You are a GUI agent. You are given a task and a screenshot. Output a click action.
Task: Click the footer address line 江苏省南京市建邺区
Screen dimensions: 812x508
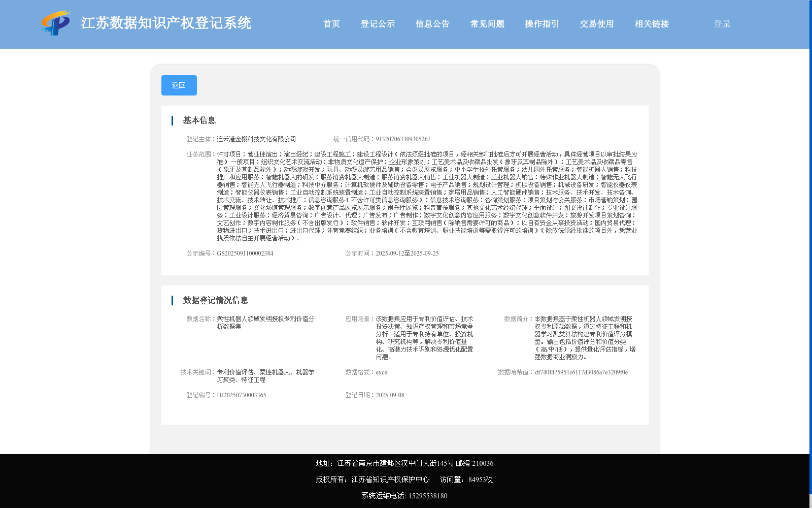(404, 463)
